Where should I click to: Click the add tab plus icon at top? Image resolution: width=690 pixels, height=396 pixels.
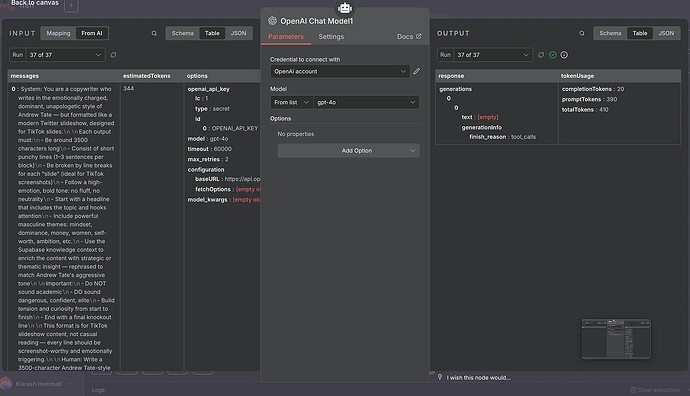tap(71, 6)
